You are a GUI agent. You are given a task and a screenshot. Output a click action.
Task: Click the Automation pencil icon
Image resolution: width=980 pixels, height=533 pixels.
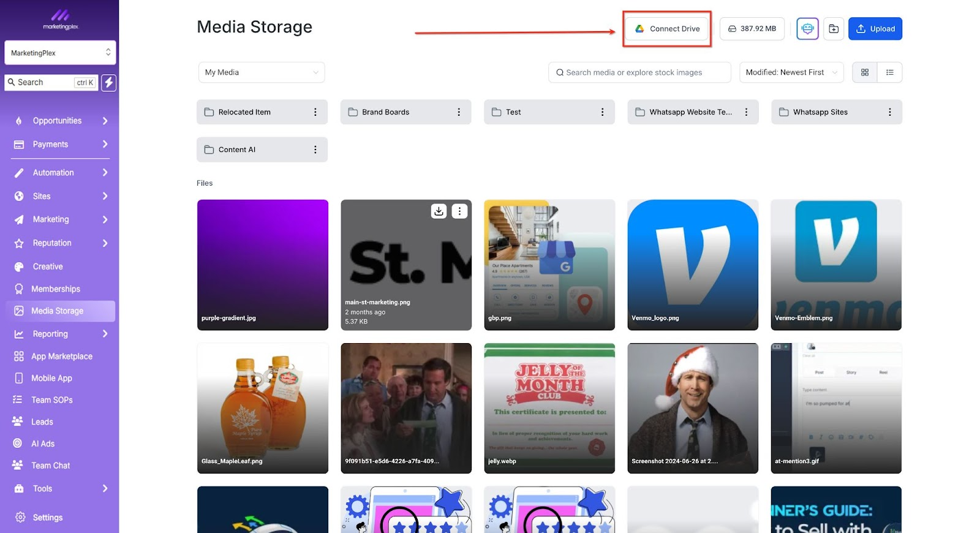pyautogui.click(x=19, y=173)
